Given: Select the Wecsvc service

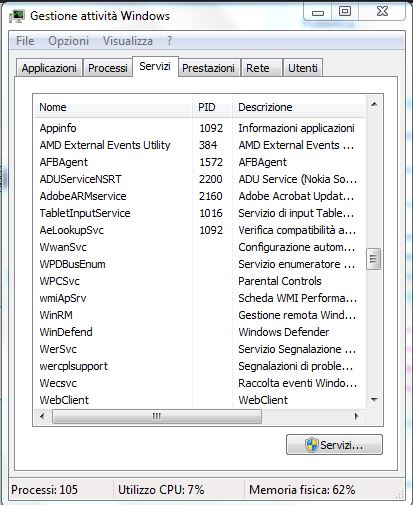Looking at the screenshot, I should pyautogui.click(x=58, y=383).
